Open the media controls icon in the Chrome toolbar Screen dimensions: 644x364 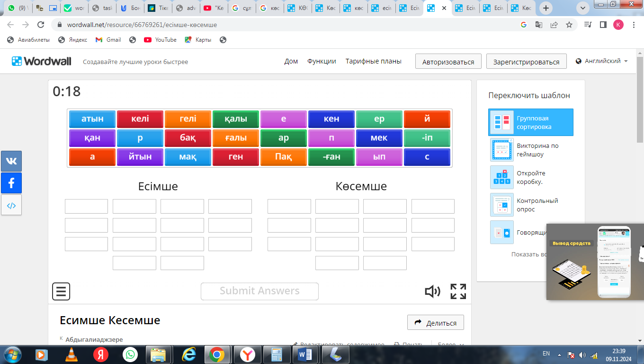point(588,25)
